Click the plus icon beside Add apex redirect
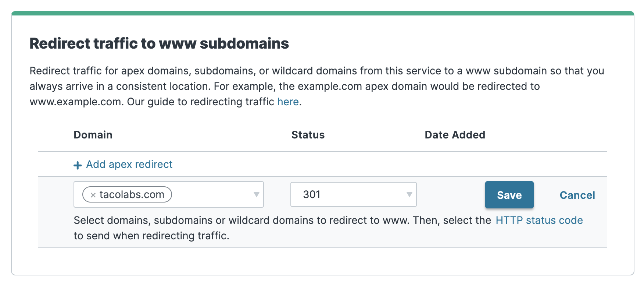This screenshot has height=285, width=644. (x=77, y=165)
